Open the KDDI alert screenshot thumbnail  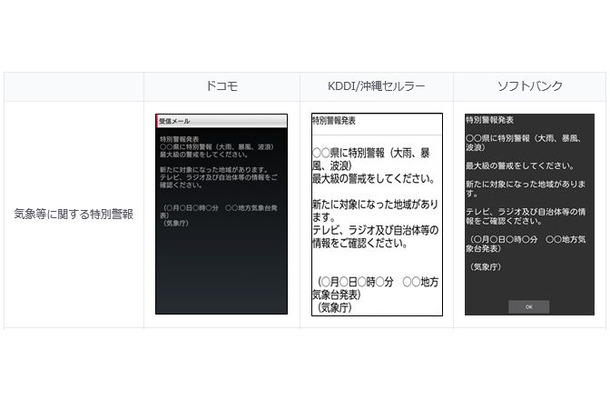377,214
